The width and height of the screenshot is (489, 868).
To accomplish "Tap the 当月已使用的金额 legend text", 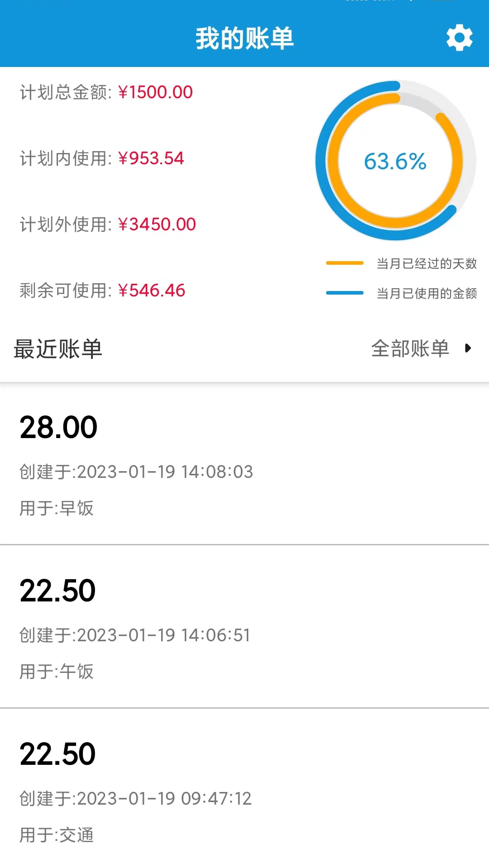I will coord(427,293).
